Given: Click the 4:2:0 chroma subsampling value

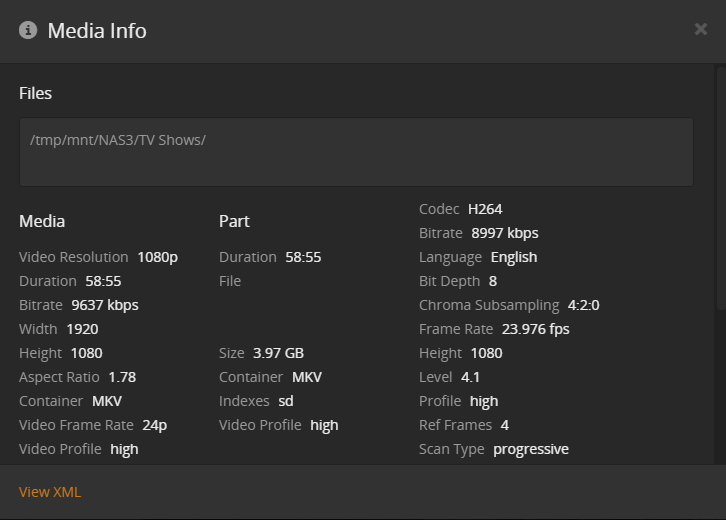Looking at the screenshot, I should [583, 305].
